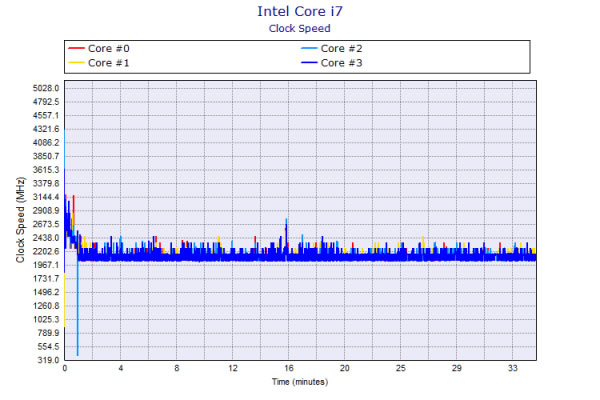Click the Clock Speed subtitle

tap(300, 29)
